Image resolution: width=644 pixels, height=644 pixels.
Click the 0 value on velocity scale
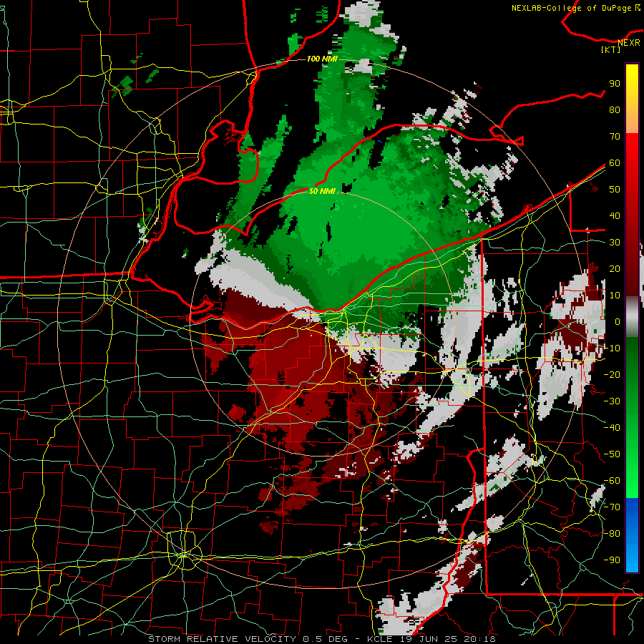[618, 321]
